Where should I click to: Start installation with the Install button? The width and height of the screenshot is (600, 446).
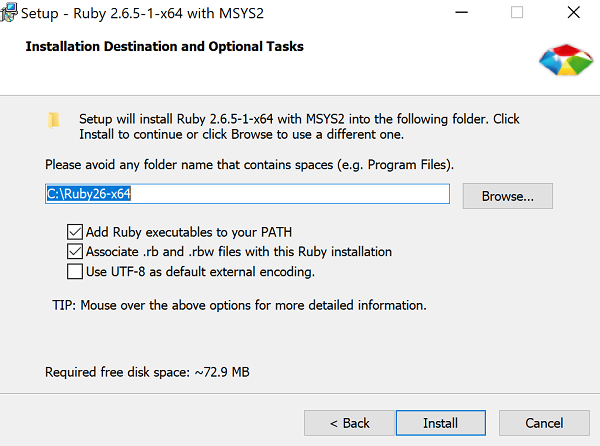[x=441, y=423]
